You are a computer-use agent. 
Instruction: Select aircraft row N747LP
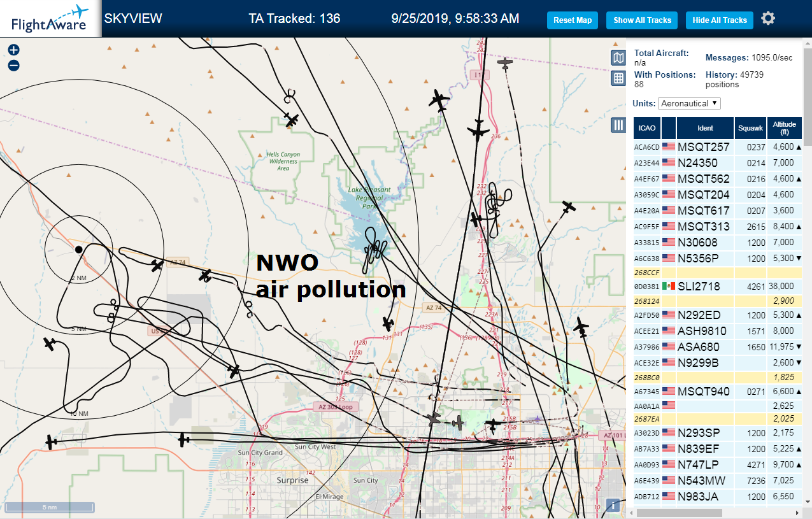point(718,465)
